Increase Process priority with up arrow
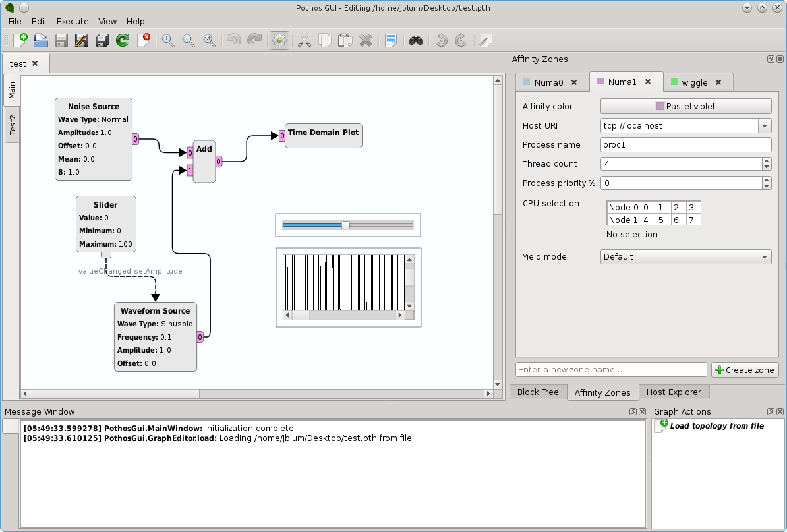This screenshot has width=787, height=532. [767, 180]
